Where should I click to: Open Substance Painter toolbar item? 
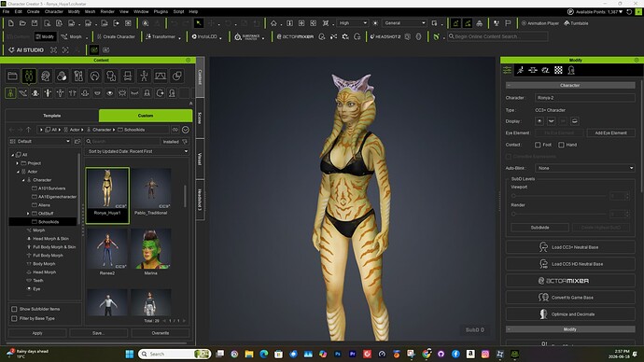247,36
